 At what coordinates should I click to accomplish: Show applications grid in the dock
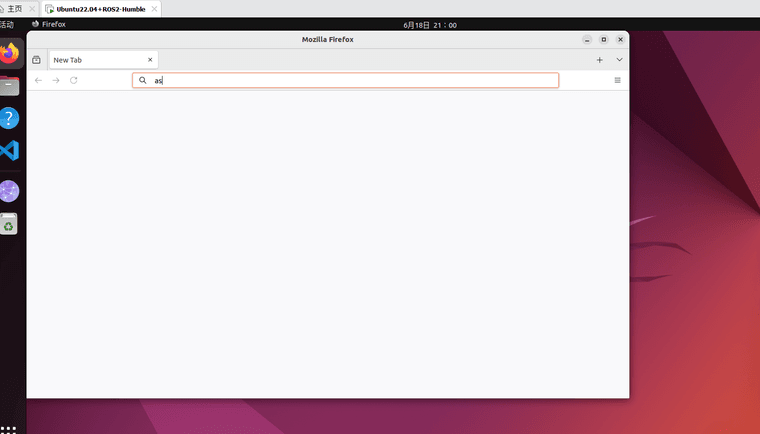coord(8,430)
